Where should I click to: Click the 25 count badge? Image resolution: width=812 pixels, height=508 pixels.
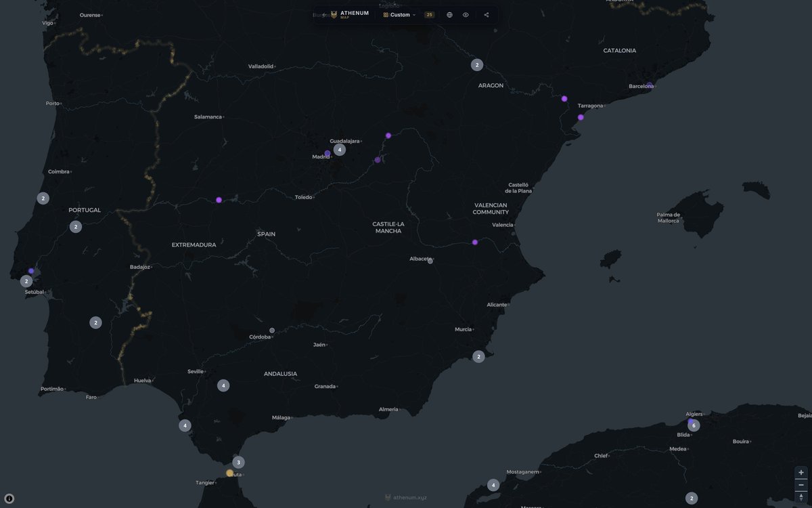point(429,14)
